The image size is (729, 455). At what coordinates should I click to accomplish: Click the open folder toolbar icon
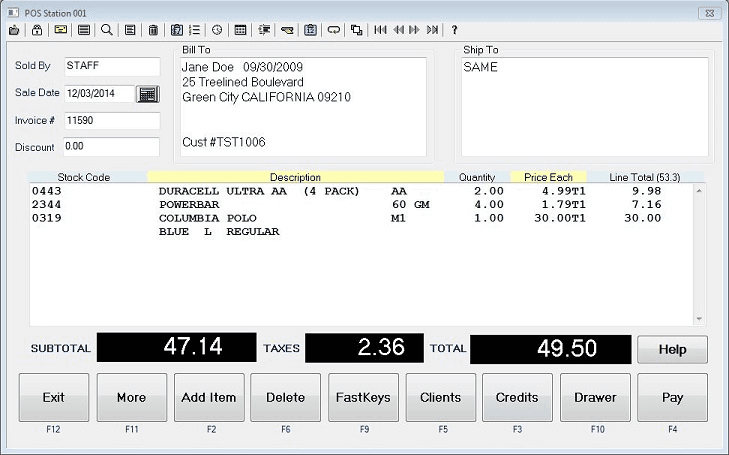click(x=14, y=30)
